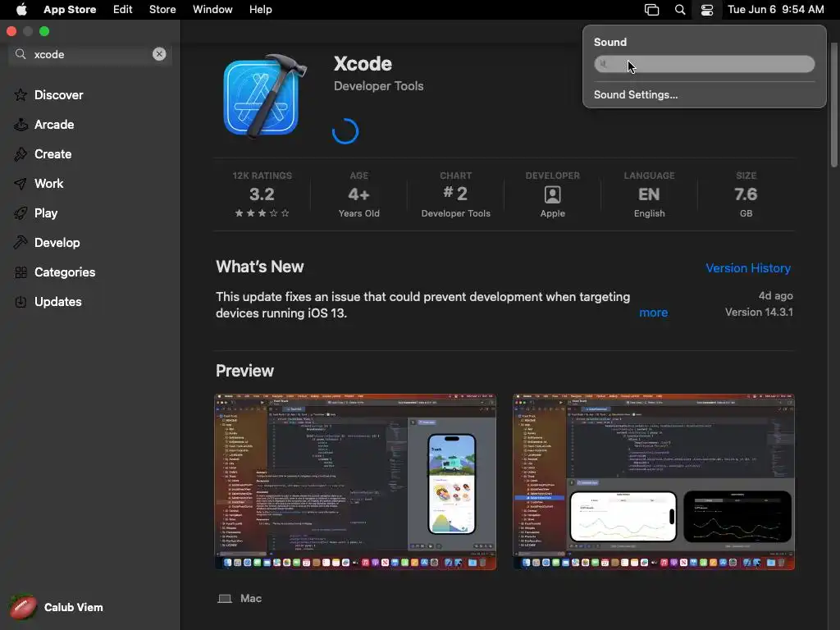Click Version 14.3.1 text
This screenshot has width=840, height=630.
759,312
